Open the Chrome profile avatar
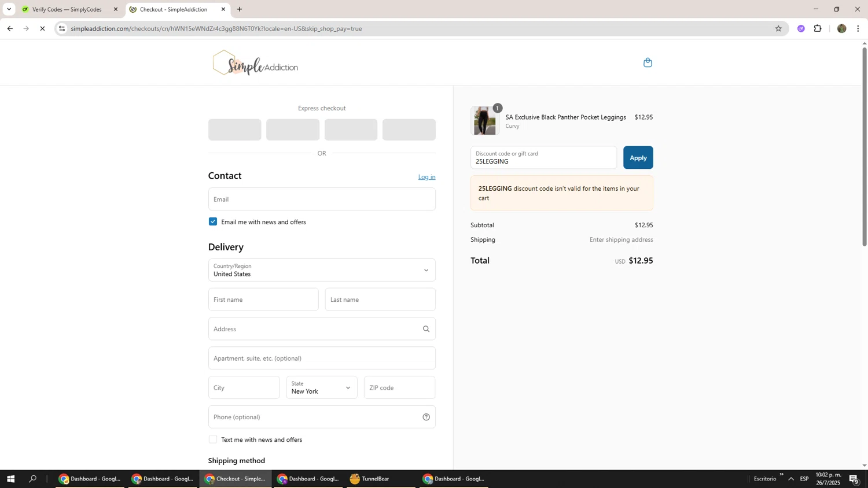The image size is (868, 488). pyautogui.click(x=841, y=28)
